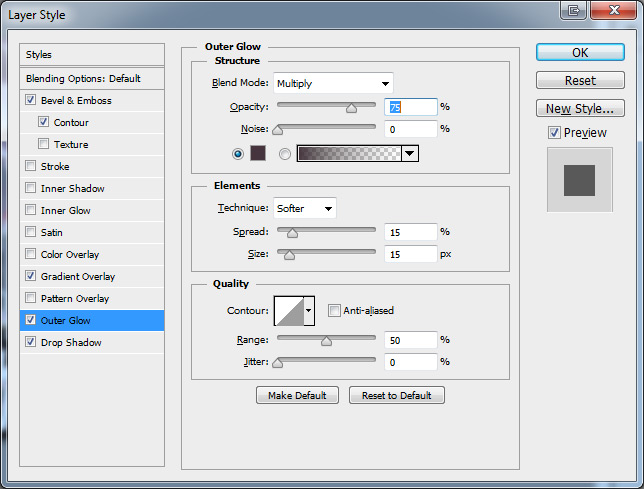The height and width of the screenshot is (489, 644).
Task: Expand the Technique dropdown
Action: (x=305, y=208)
